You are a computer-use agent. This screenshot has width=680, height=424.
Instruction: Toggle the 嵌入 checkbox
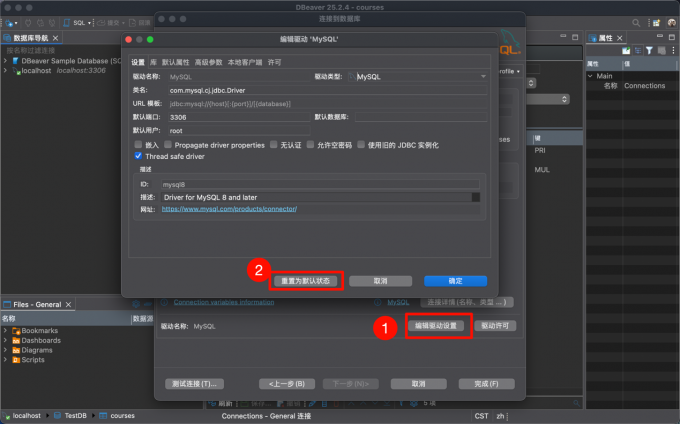pos(138,144)
